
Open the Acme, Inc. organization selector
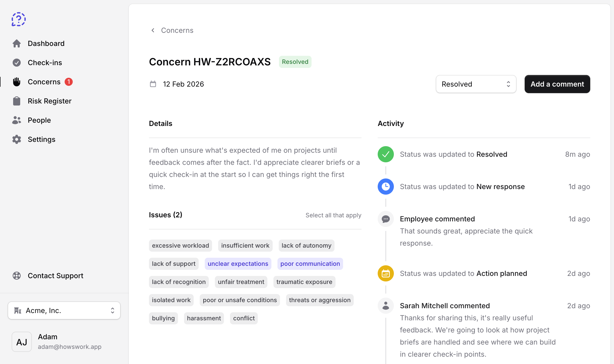click(x=64, y=310)
